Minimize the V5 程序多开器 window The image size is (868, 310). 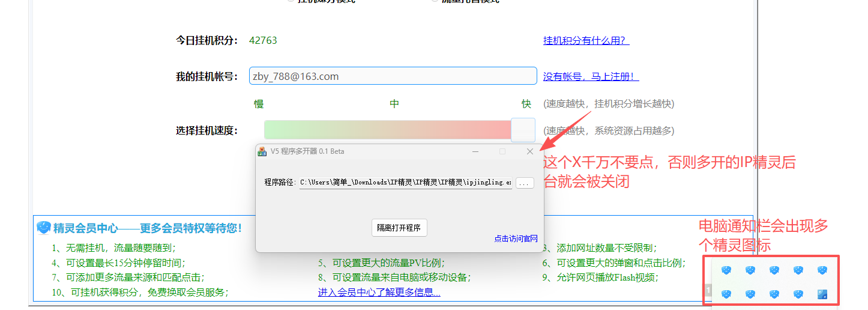pyautogui.click(x=475, y=151)
